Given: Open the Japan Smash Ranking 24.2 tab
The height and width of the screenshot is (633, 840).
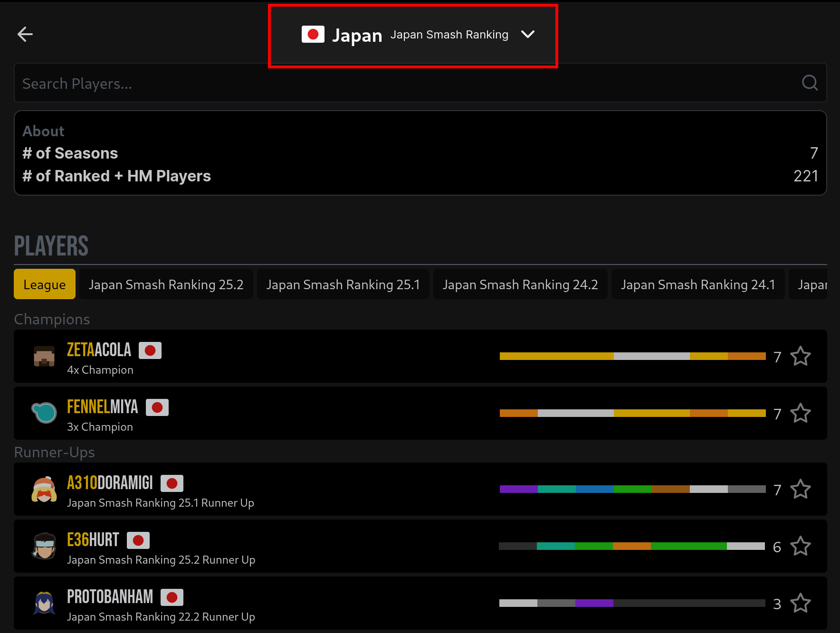Looking at the screenshot, I should pyautogui.click(x=520, y=284).
